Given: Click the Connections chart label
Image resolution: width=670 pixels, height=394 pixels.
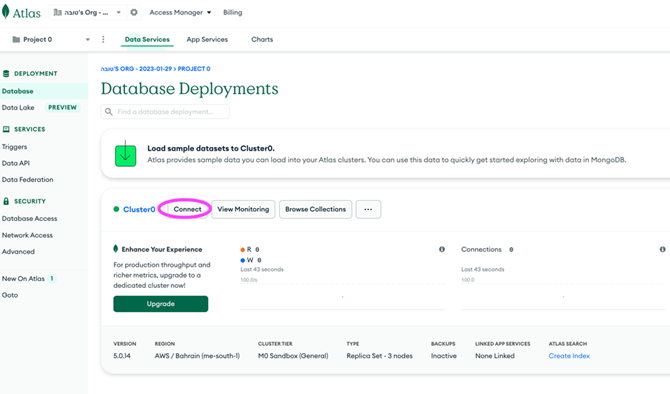Looking at the screenshot, I should coord(481,249).
